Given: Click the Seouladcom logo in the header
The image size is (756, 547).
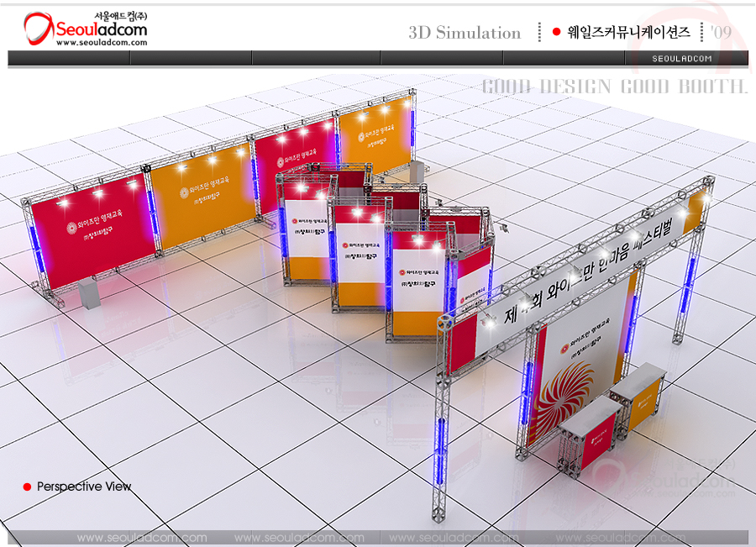Looking at the screenshot, I should pyautogui.click(x=86, y=29).
